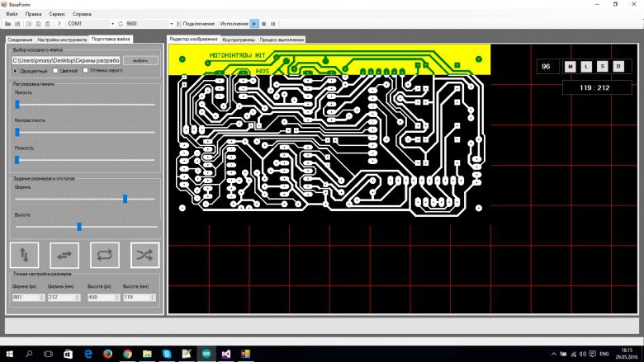Click the question mark help icon
Viewport: 644px width, 362px height.
pyautogui.click(x=59, y=24)
